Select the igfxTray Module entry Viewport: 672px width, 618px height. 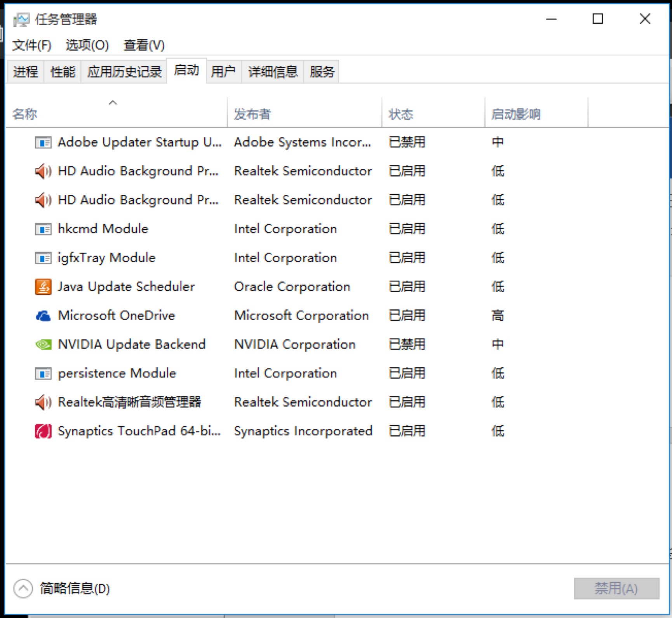click(x=106, y=258)
